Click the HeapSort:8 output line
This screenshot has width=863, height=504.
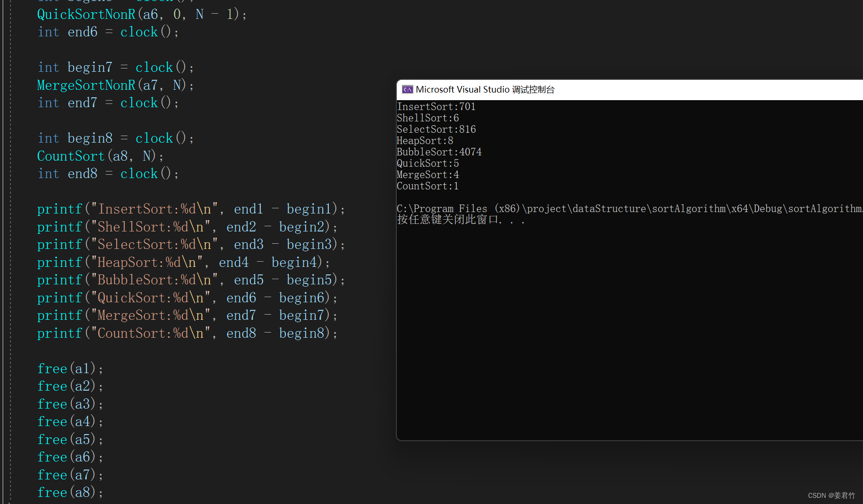tap(425, 141)
